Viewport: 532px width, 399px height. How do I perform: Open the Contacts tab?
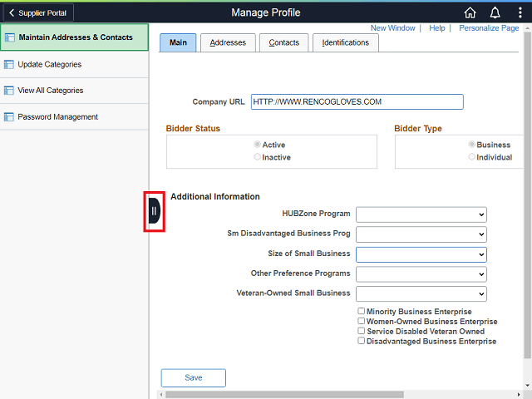click(x=284, y=42)
